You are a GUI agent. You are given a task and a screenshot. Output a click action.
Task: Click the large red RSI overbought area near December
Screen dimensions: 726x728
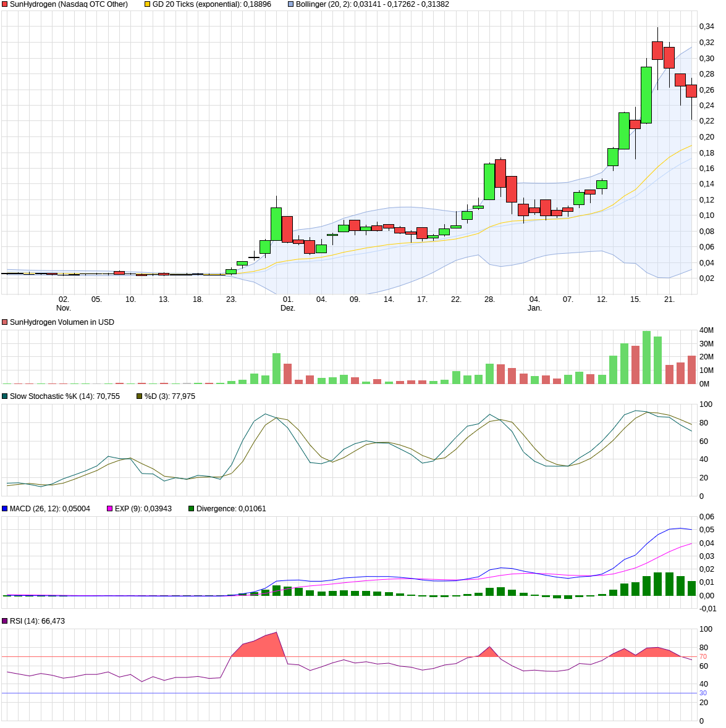(x=263, y=646)
